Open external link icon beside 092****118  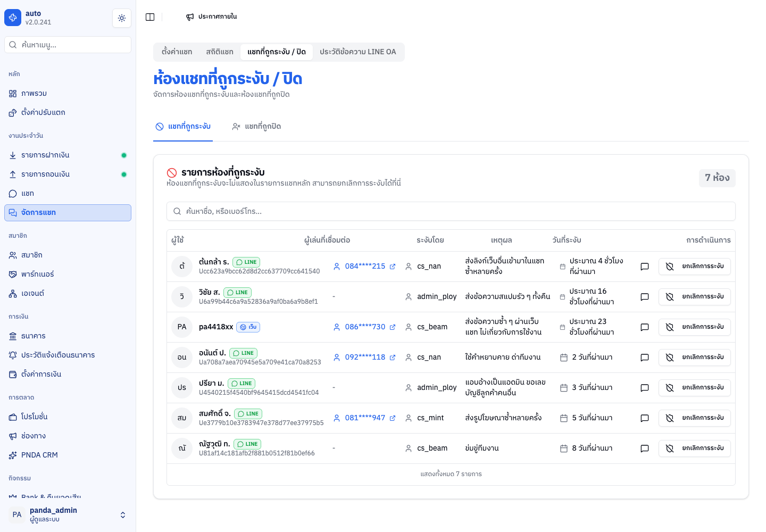tap(393, 358)
